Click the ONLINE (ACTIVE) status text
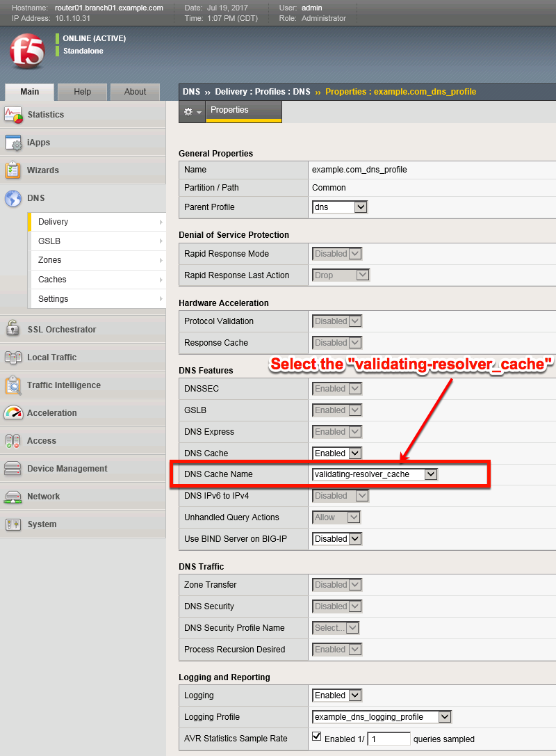 [x=95, y=38]
